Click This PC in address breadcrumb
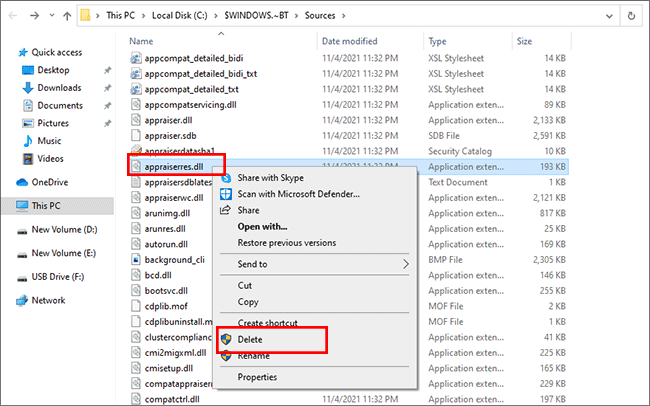 click(x=120, y=15)
